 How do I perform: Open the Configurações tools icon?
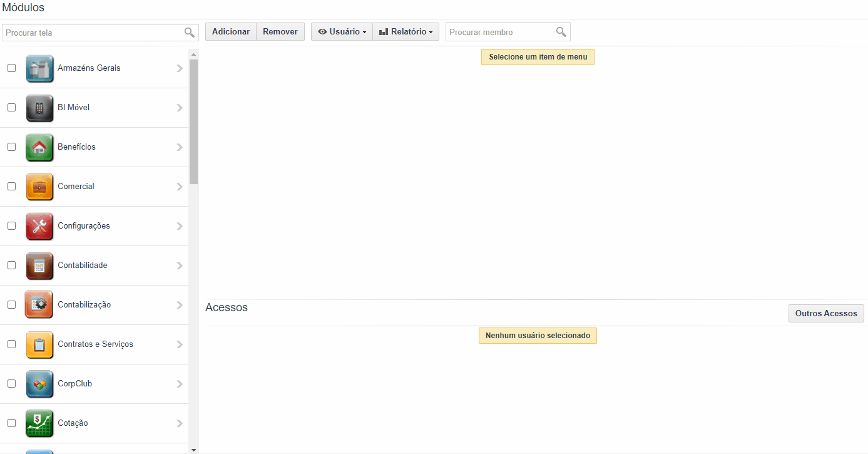[39, 226]
